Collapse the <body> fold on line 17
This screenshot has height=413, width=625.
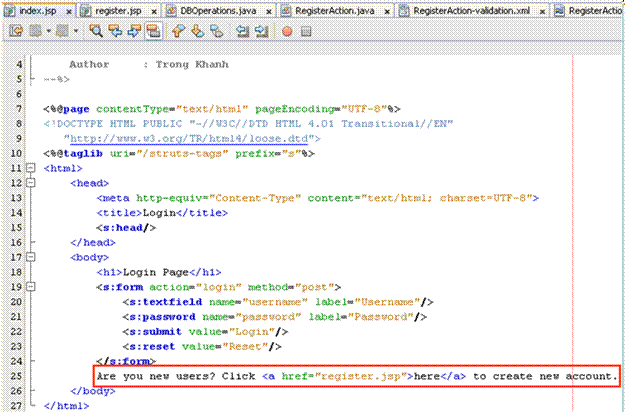coord(30,257)
